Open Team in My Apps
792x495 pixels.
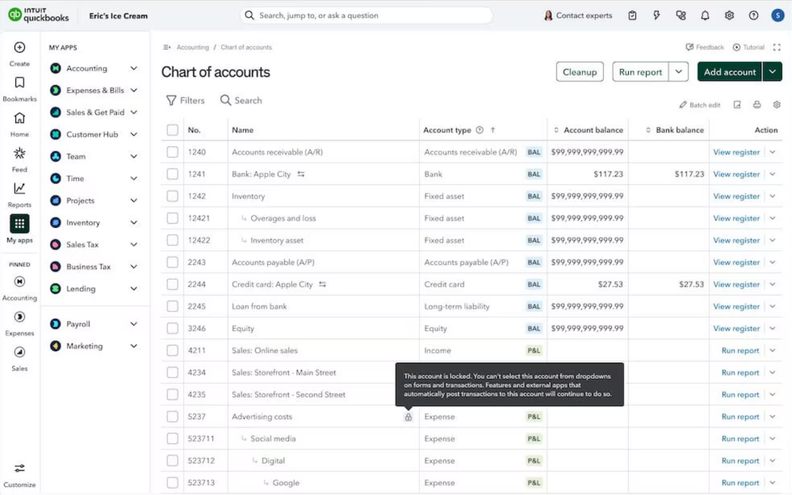[76, 157]
